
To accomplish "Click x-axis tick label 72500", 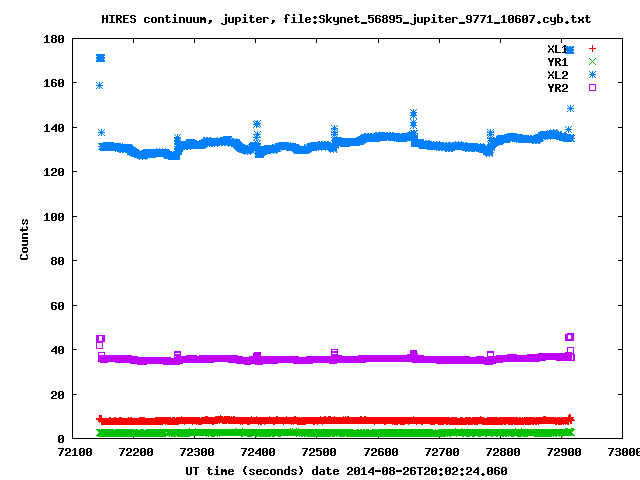I will 319,452.
